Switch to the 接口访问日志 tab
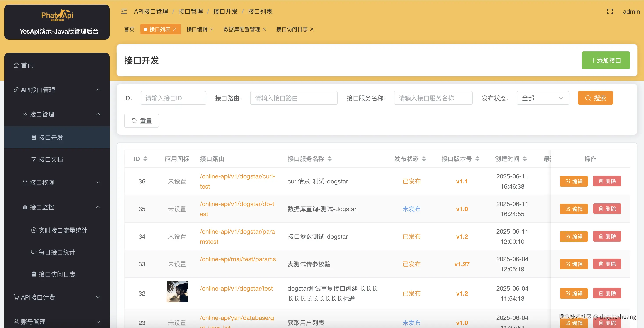Screen dimensions: 644x328 292,29
